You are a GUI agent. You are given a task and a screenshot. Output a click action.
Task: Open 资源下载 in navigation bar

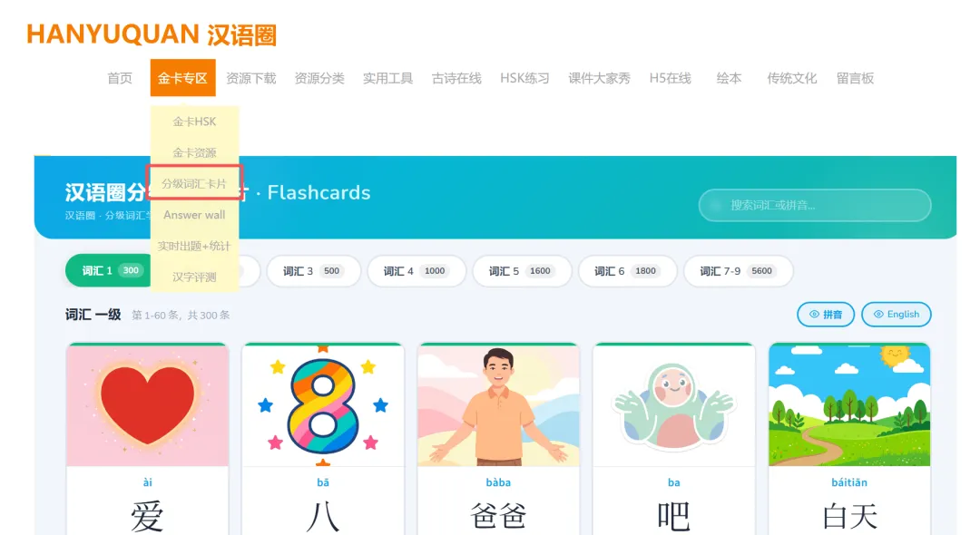coord(250,78)
